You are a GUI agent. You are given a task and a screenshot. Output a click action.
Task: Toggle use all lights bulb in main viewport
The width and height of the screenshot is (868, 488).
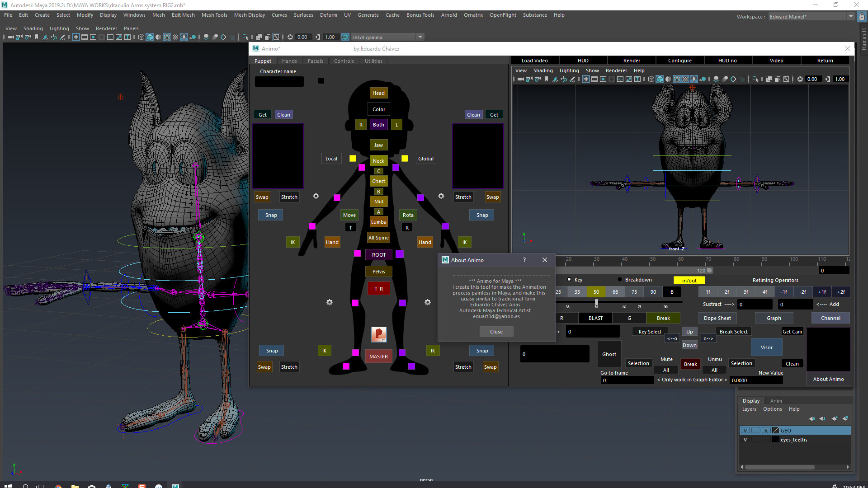[x=184, y=37]
